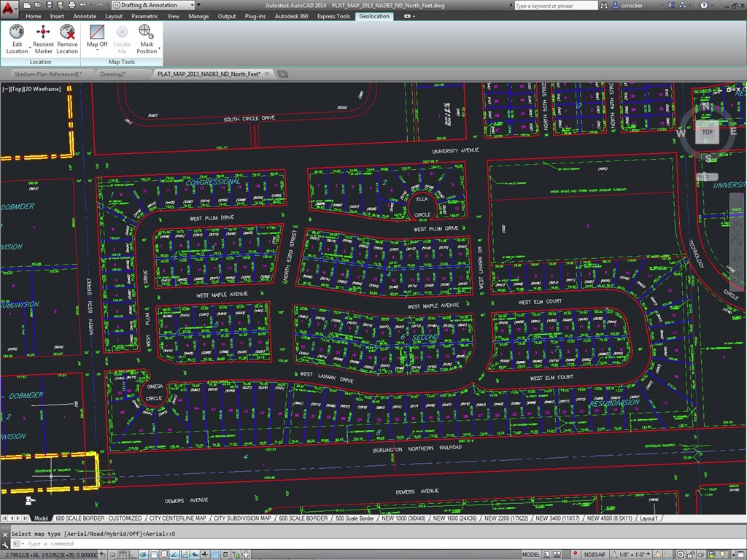Toggle Object Snap Tracking in status bar

click(x=174, y=554)
